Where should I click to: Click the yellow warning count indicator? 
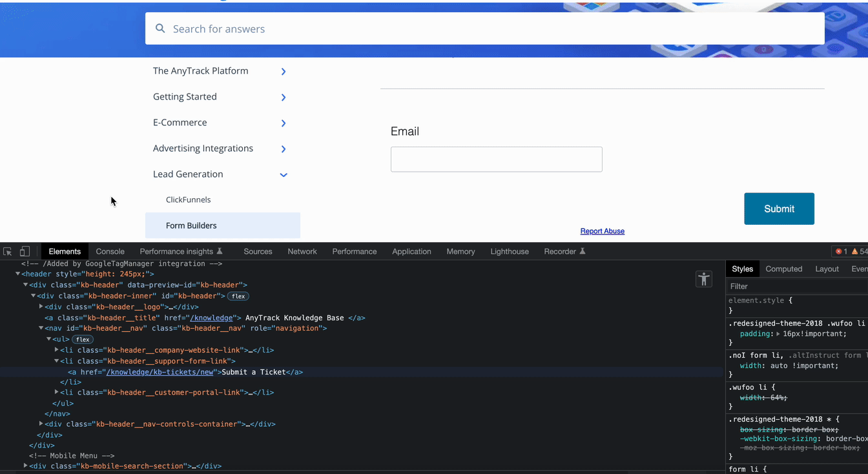860,251
